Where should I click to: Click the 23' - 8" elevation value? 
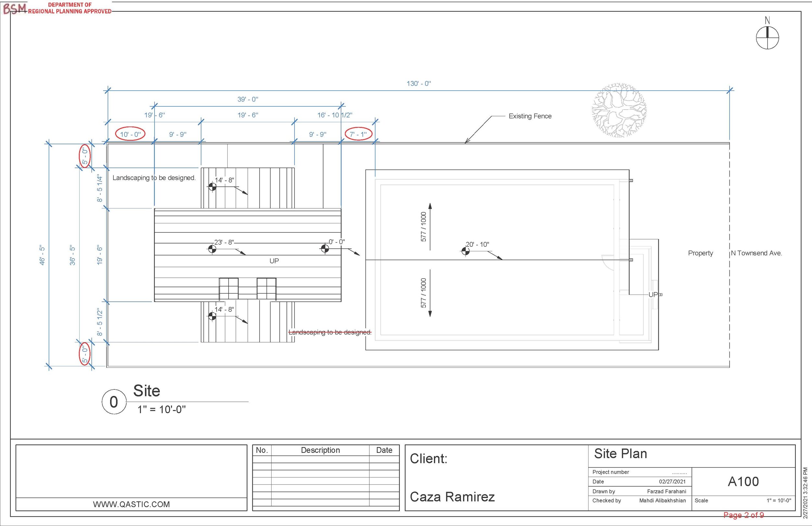click(x=224, y=242)
